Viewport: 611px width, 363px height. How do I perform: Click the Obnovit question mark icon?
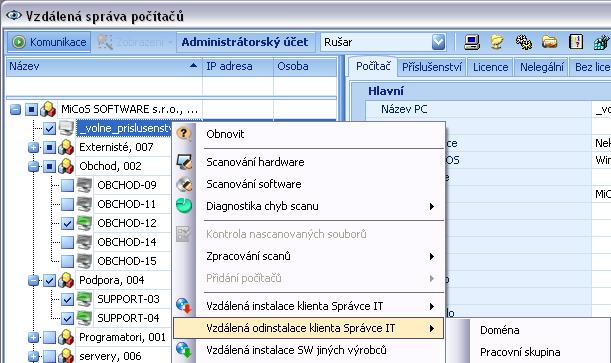184,134
